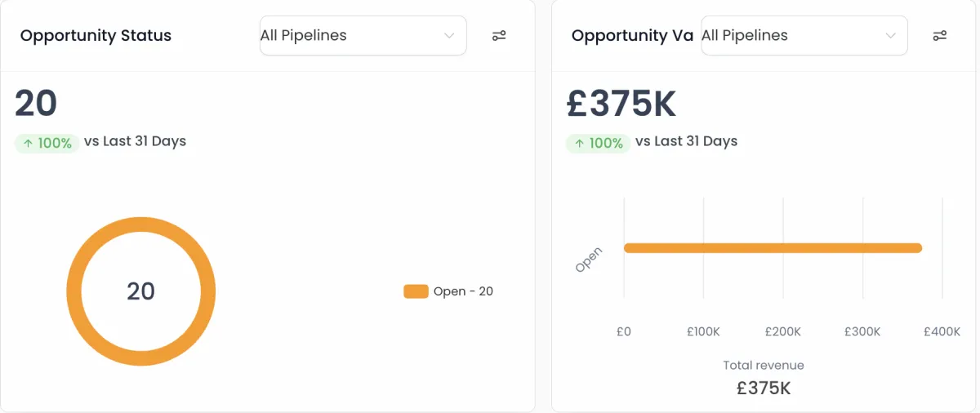The height and width of the screenshot is (413, 980).
Task: Toggle the "Open - 20" legend label
Action: click(463, 291)
